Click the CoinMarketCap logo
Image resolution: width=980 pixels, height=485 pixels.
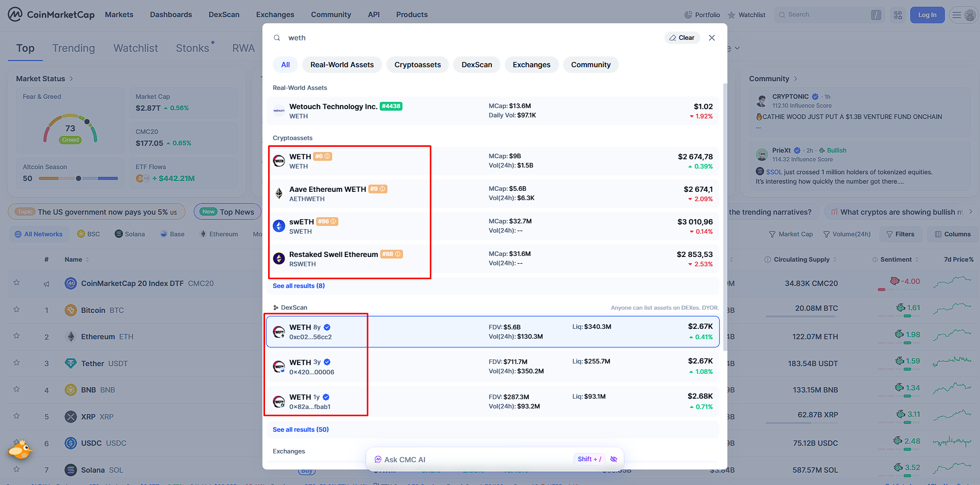51,14
